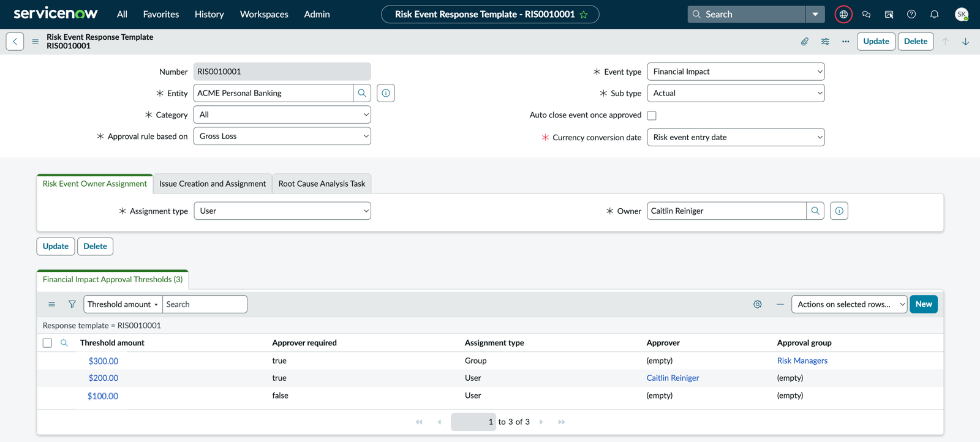This screenshot has height=442, width=980.
Task: Open the Assignment type dropdown
Action: tap(282, 211)
